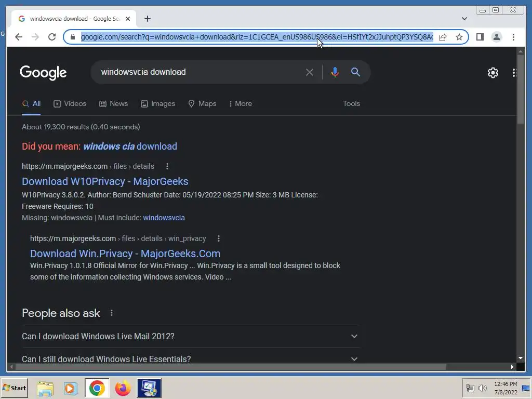The width and height of the screenshot is (532, 399).
Task: Click the m.majorgeeks.com files details breadcrumb
Action: pos(88,166)
